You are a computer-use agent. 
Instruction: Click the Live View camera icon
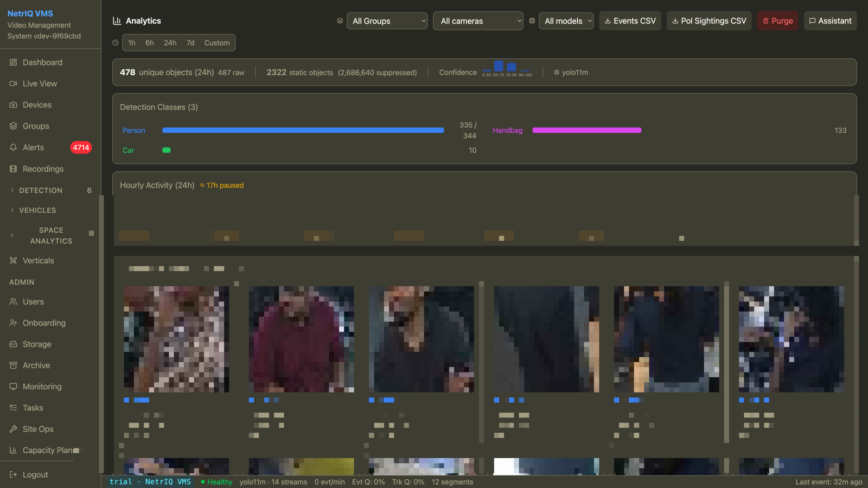(13, 84)
